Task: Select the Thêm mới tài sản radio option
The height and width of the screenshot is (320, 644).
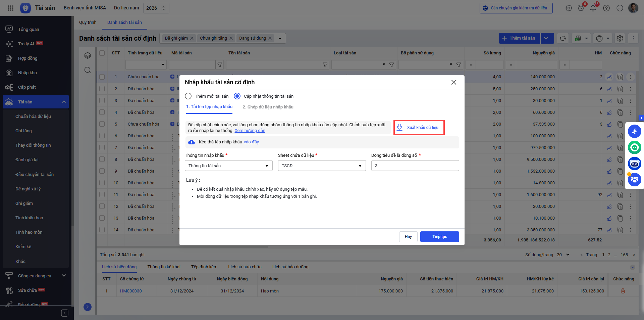Action: click(x=189, y=96)
